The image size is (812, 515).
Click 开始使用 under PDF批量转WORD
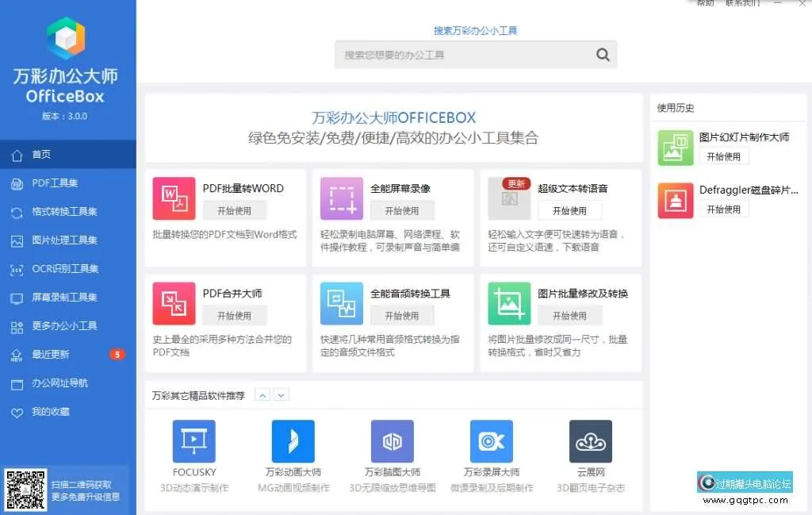(x=235, y=211)
